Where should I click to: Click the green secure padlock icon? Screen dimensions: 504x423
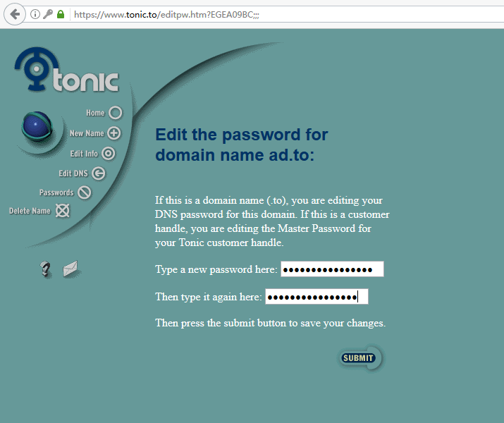pyautogui.click(x=61, y=14)
